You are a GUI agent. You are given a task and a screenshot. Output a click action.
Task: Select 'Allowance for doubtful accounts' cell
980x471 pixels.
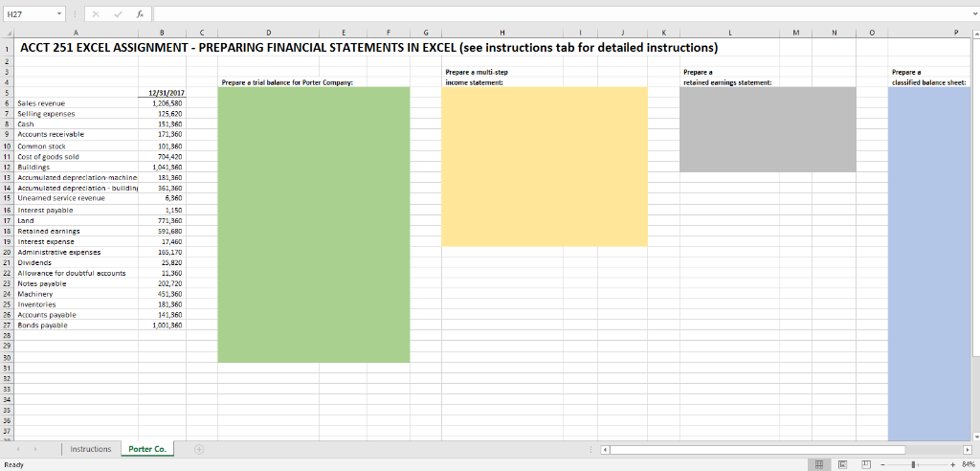75,273
